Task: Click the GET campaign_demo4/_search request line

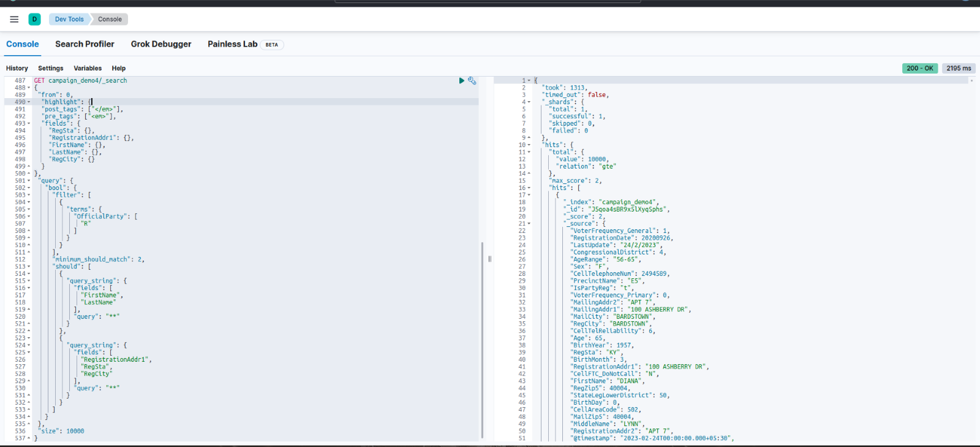Action: click(80, 80)
